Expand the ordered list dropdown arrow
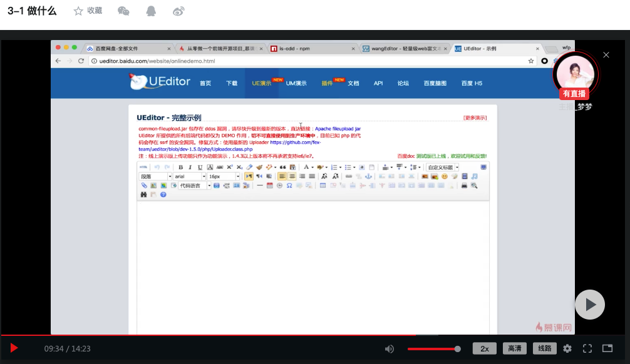The width and height of the screenshot is (630, 364). coord(340,168)
